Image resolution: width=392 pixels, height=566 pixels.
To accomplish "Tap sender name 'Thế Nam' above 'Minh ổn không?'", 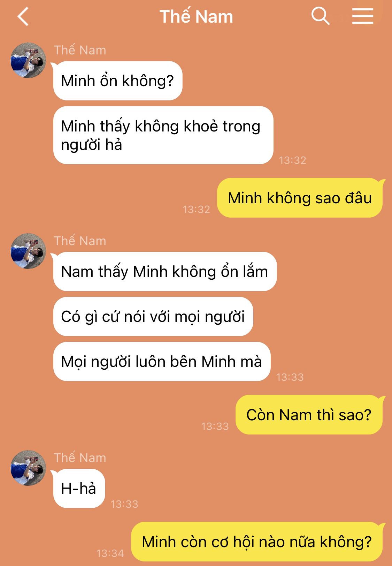I will click(x=80, y=50).
